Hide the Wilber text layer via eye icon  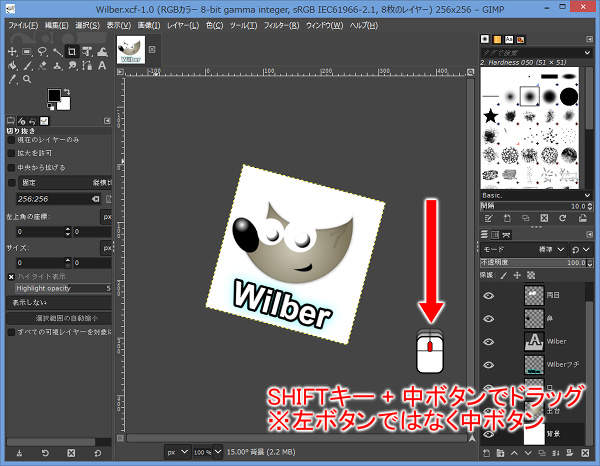pyautogui.click(x=488, y=341)
